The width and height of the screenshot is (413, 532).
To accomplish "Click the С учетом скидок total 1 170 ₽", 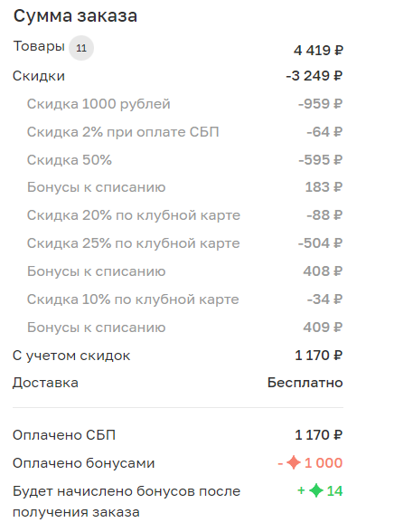I will (x=319, y=356).
